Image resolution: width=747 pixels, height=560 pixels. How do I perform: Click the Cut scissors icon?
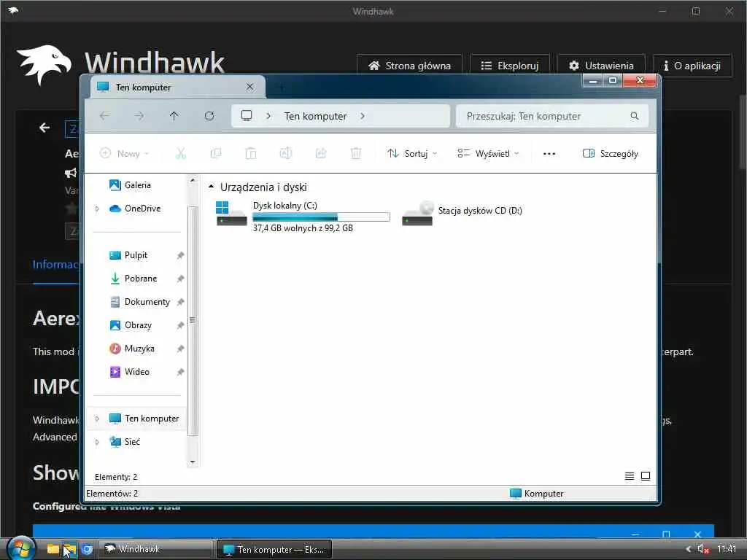click(181, 153)
